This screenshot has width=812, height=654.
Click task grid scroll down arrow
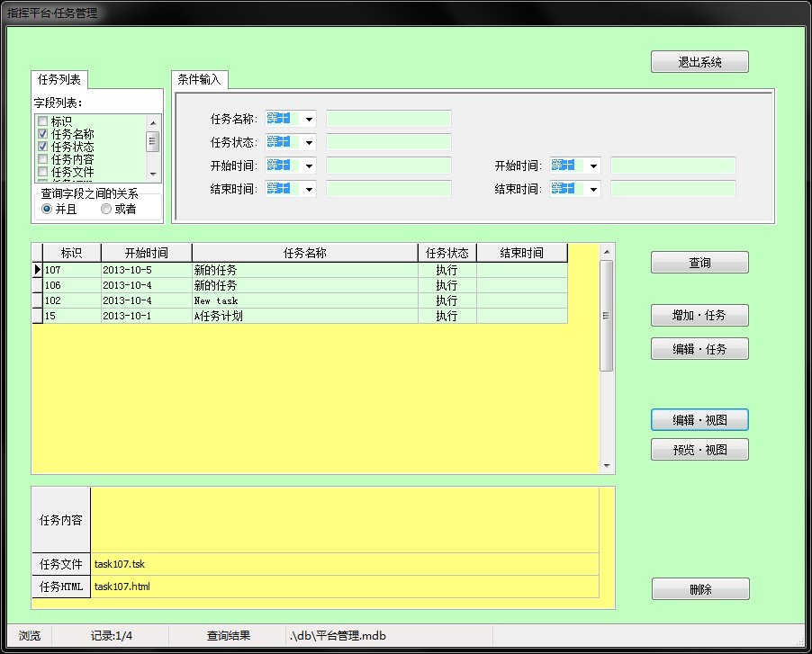tap(607, 466)
